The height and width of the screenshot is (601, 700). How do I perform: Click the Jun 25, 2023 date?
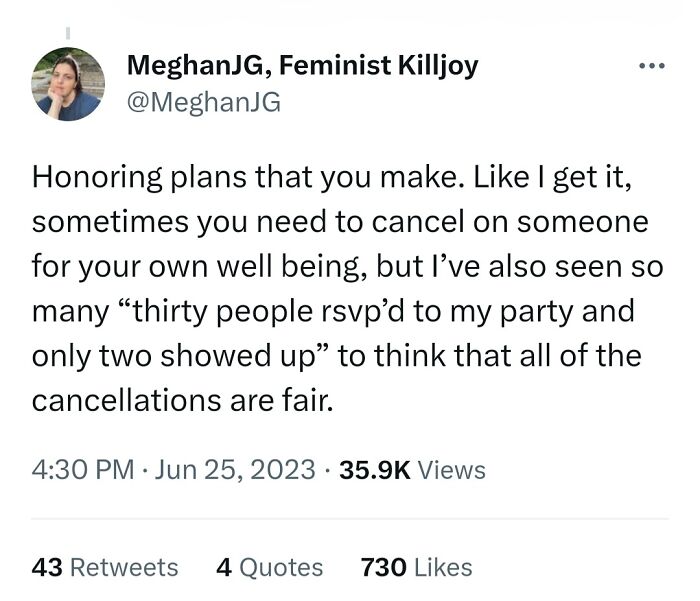[x=237, y=469]
